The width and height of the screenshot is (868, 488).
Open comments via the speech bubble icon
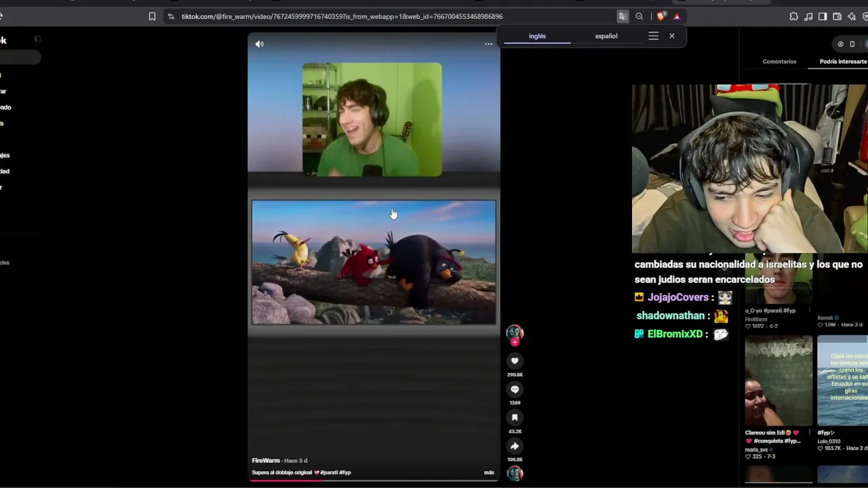(515, 390)
